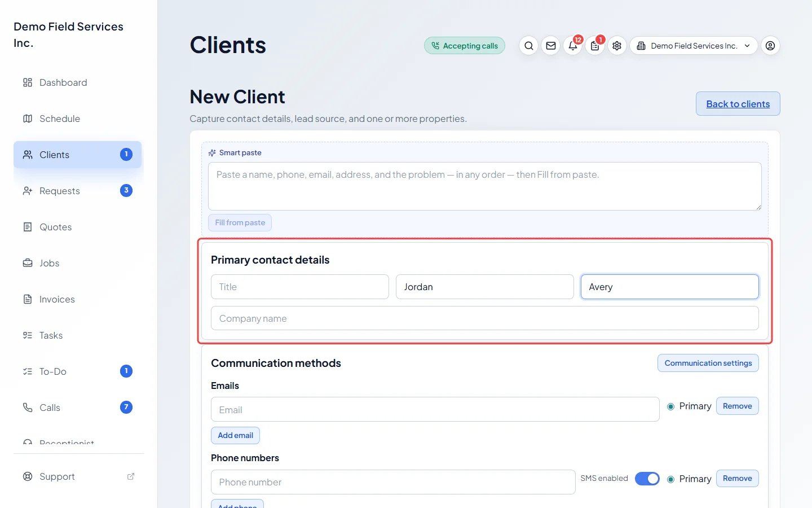Click the Add email button
Screen dimensions: 812x508
236,435
